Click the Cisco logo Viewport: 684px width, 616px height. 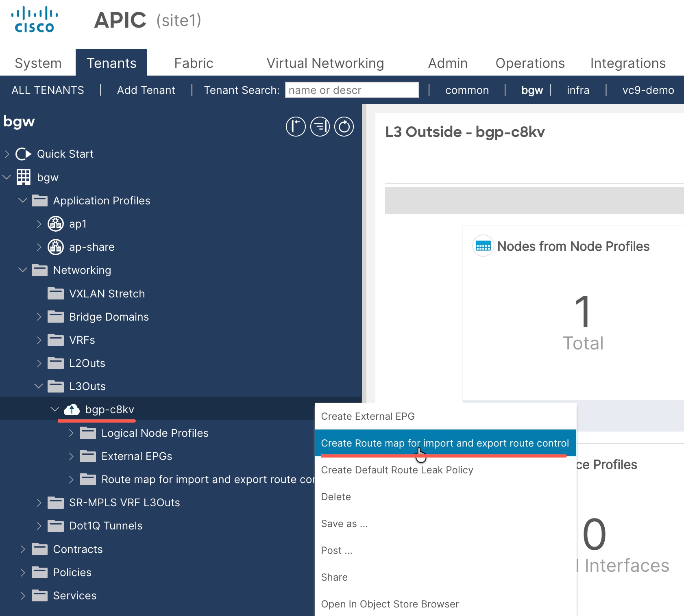pos(34,20)
